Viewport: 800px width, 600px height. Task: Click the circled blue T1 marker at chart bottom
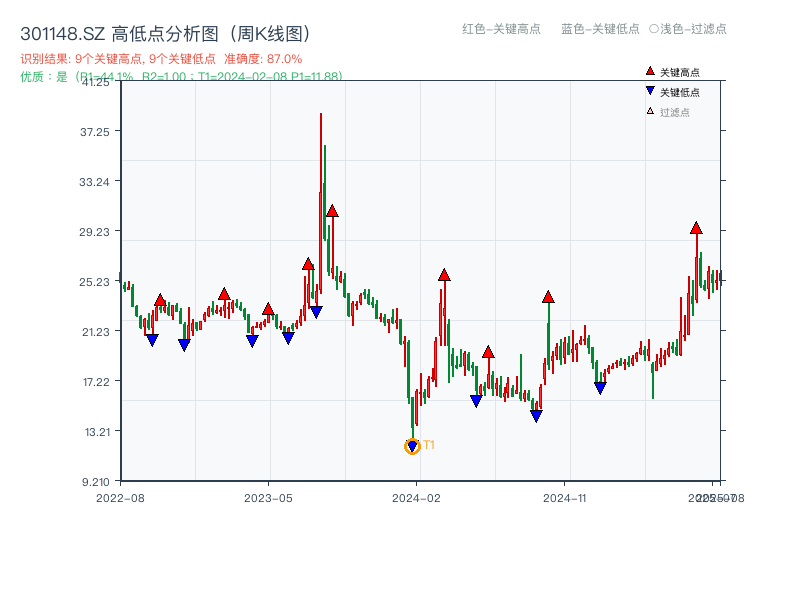412,445
